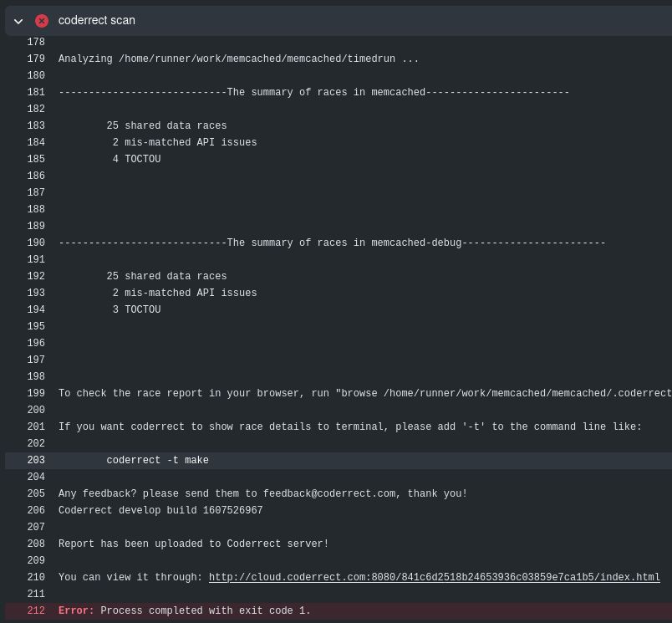Click 'coderrect -t make' command text
672x623 pixels.
pyautogui.click(x=158, y=460)
